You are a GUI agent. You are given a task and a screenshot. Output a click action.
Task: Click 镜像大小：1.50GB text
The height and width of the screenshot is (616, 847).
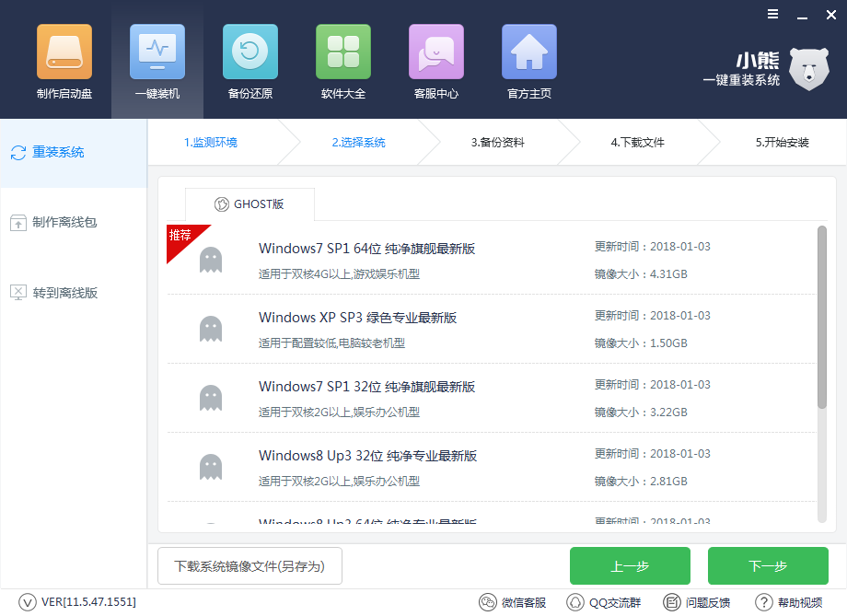coord(641,343)
